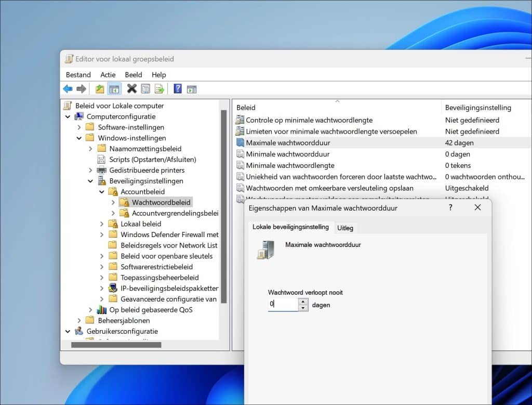Click the Computerconfiguratie computer icon
This screenshot has width=532, height=405.
(x=79, y=116)
